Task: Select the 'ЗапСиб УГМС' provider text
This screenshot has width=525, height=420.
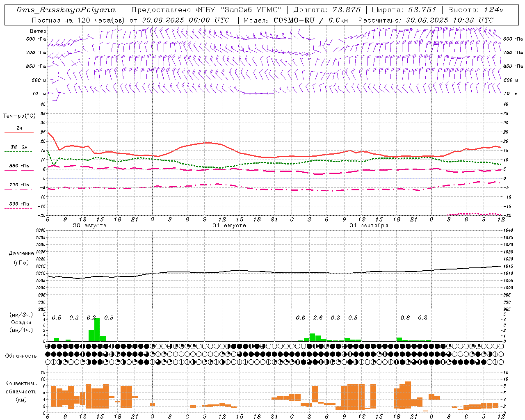Action: click(x=251, y=10)
